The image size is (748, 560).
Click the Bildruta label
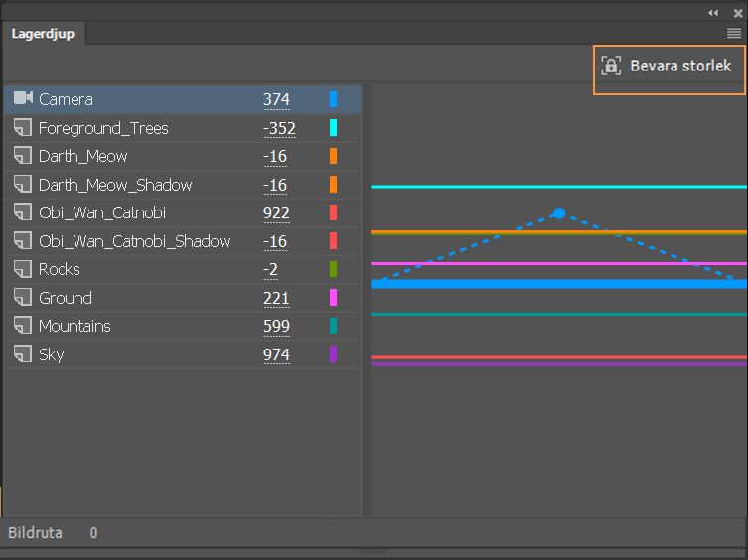pyautogui.click(x=36, y=533)
